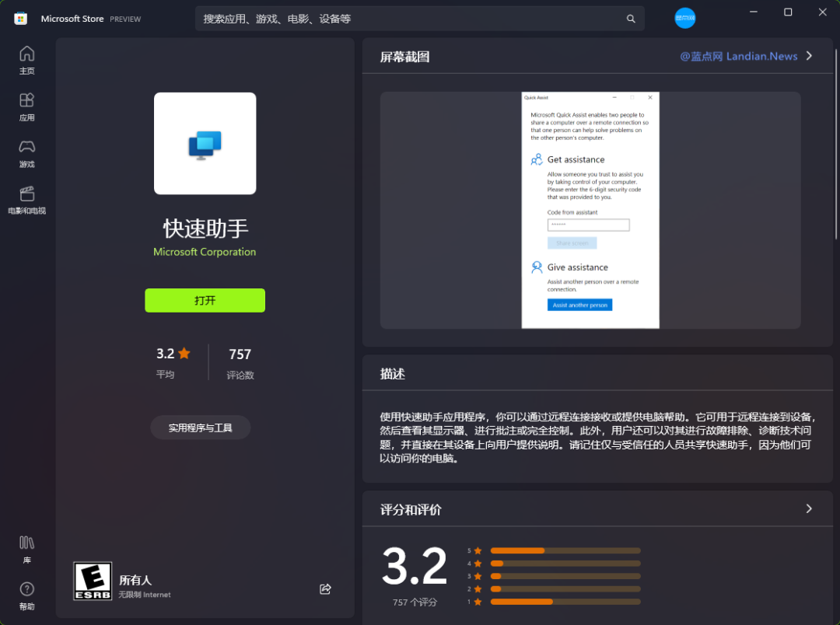Viewport: 840px width, 625px height.
Task: Open Microsoft Corporation publisher link
Action: (x=205, y=252)
